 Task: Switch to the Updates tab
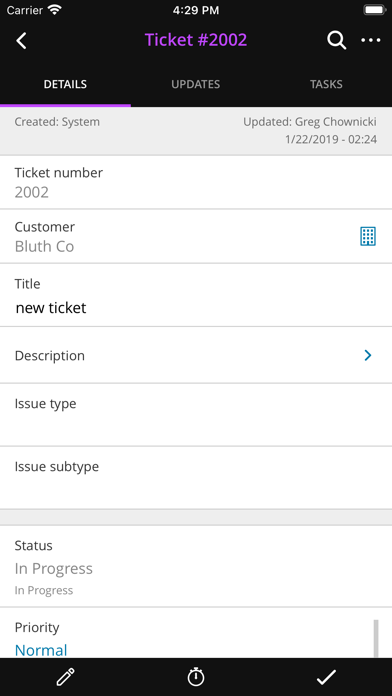click(196, 84)
